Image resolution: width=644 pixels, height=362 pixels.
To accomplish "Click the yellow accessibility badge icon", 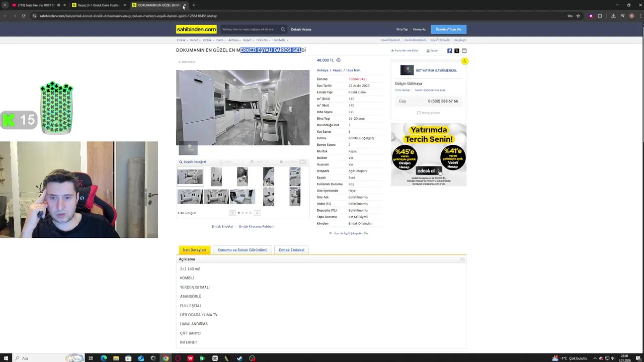I will (x=464, y=61).
